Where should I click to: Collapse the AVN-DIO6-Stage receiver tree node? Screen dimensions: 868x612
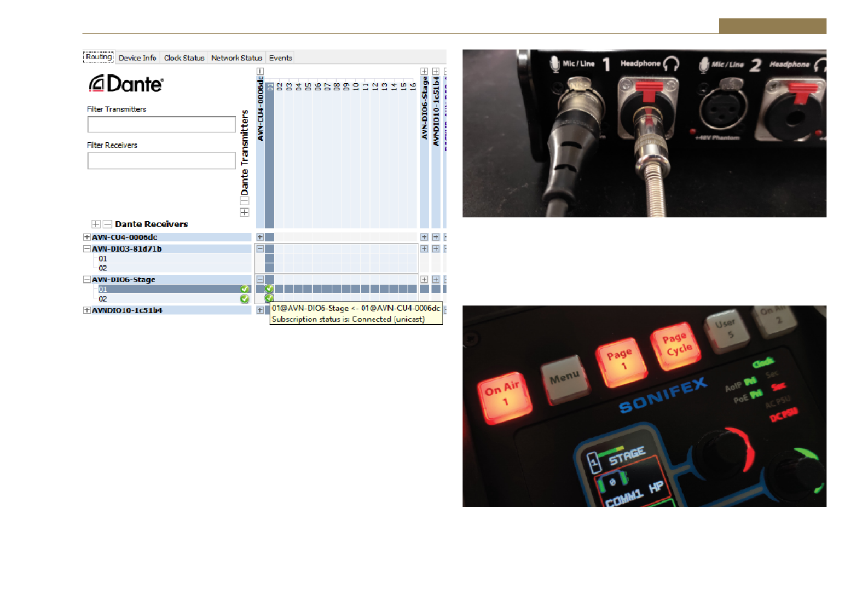coord(86,279)
